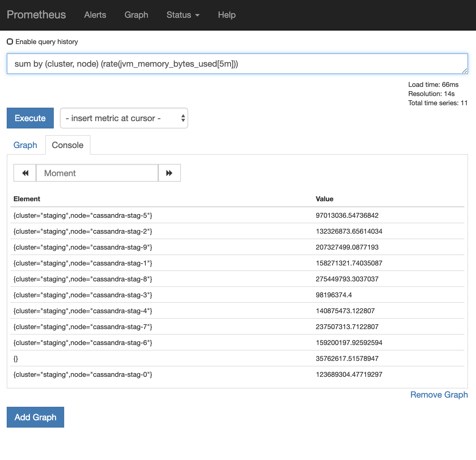The height and width of the screenshot is (460, 476).
Task: Click the rewind moment arrow icon
Action: coord(25,173)
